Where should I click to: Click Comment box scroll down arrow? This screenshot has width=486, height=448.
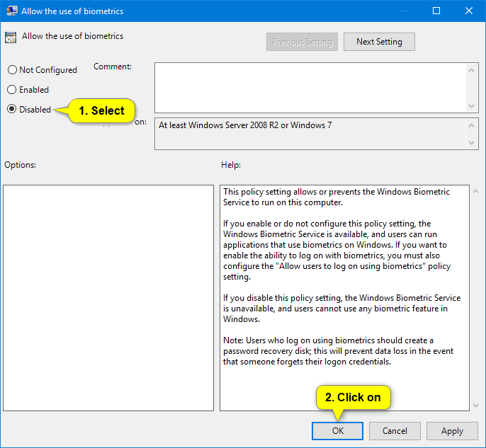click(x=473, y=105)
